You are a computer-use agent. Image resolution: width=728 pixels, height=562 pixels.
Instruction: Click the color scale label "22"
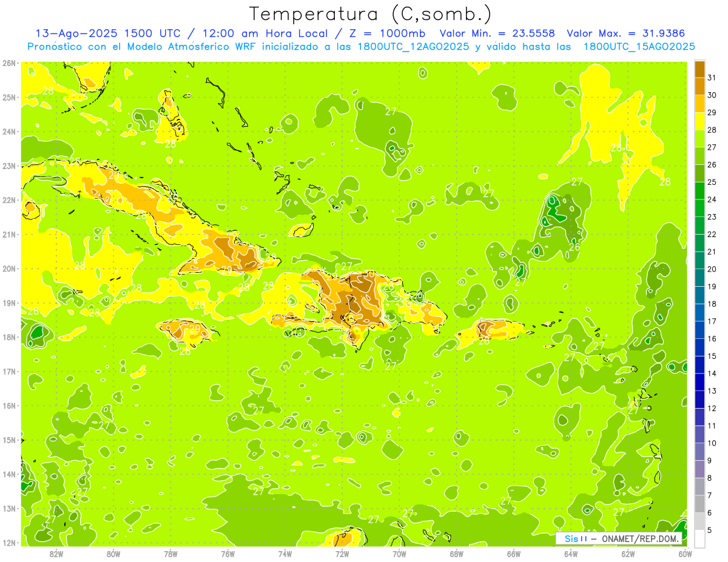tap(712, 234)
